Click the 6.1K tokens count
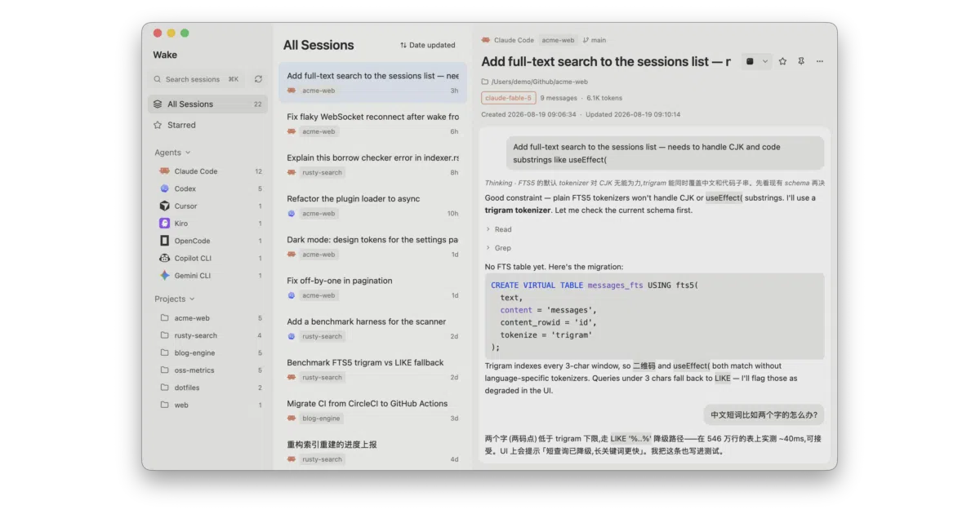This screenshot has height=514, width=980. point(604,98)
